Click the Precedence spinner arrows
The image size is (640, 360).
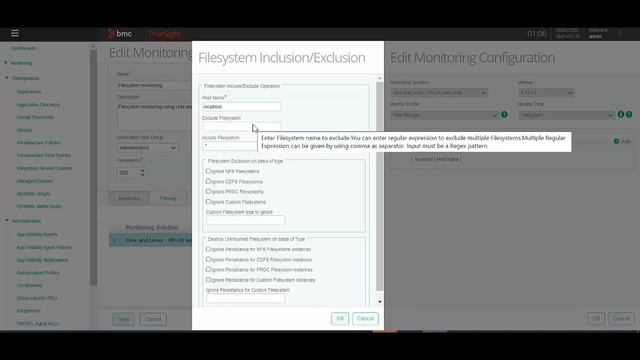142,172
